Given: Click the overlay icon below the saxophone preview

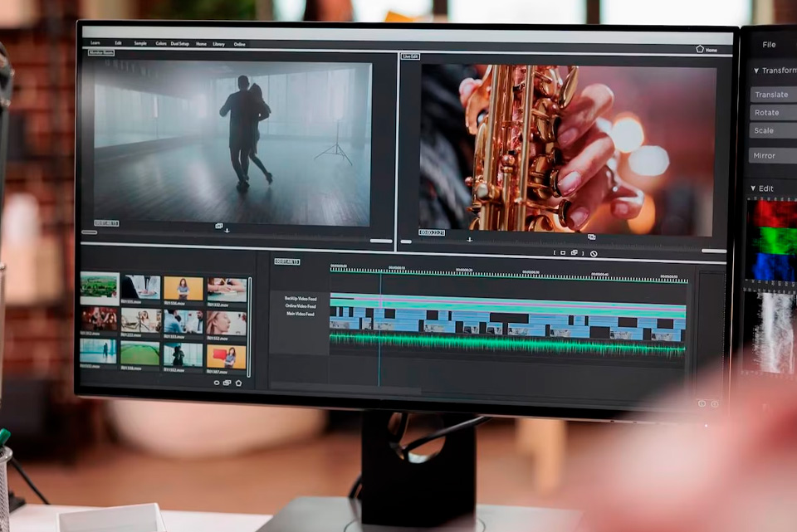Looking at the screenshot, I should 592,237.
